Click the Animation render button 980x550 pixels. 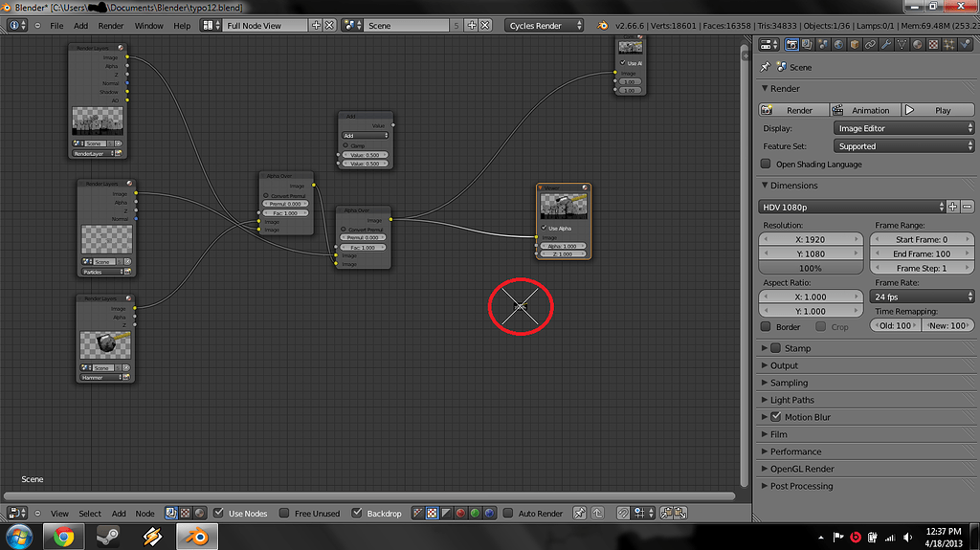(x=865, y=110)
